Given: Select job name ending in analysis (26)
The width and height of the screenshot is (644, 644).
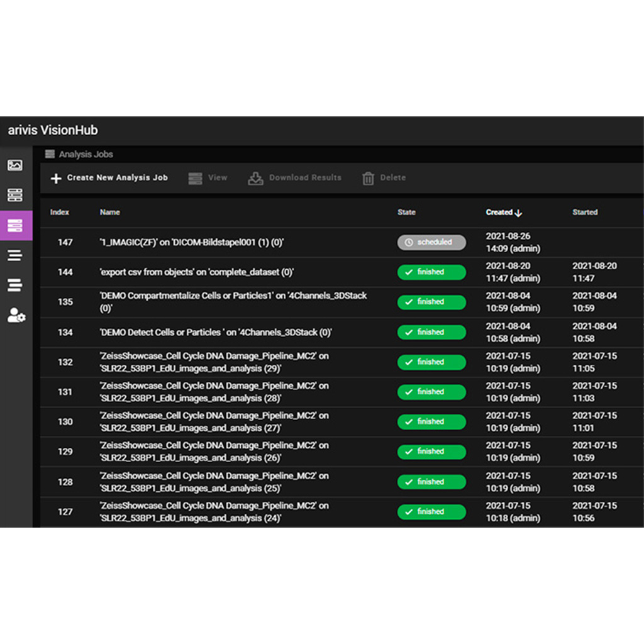Looking at the screenshot, I should [x=214, y=452].
